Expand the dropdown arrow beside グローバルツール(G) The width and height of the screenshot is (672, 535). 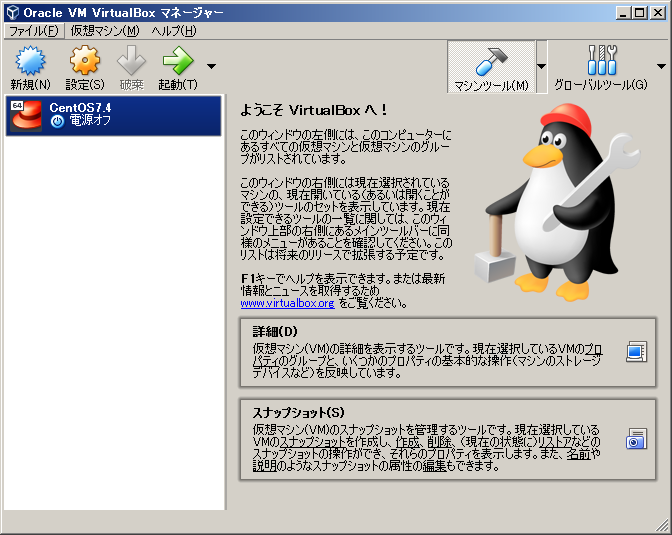(x=661, y=66)
